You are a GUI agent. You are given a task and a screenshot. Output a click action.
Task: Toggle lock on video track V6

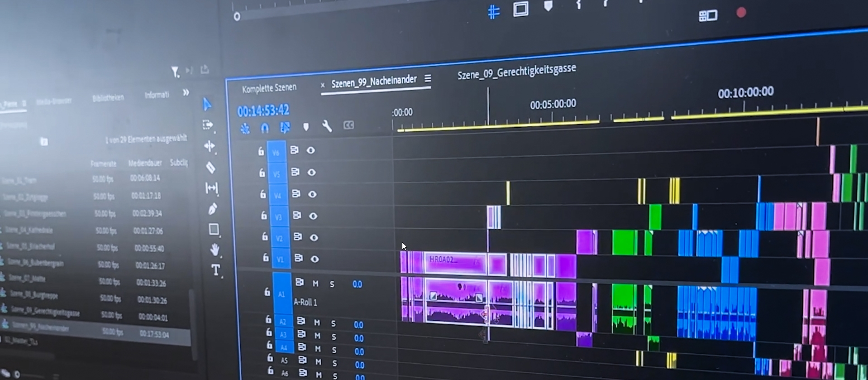[x=261, y=152]
